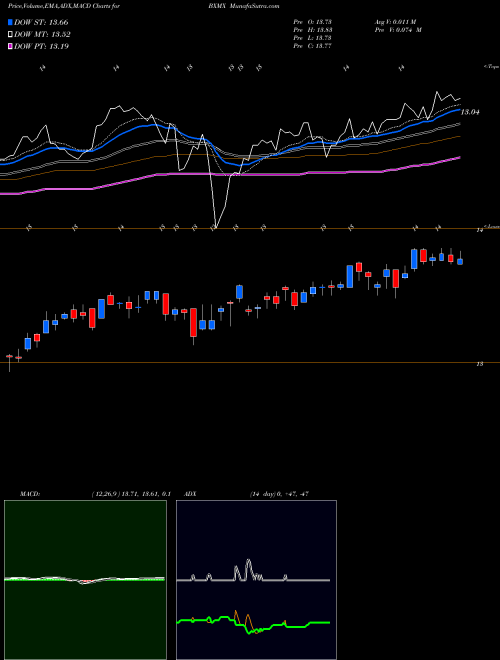
Task: Click the ADX parameters '(14 day) 0, +47, -47'
Action: tap(279, 494)
